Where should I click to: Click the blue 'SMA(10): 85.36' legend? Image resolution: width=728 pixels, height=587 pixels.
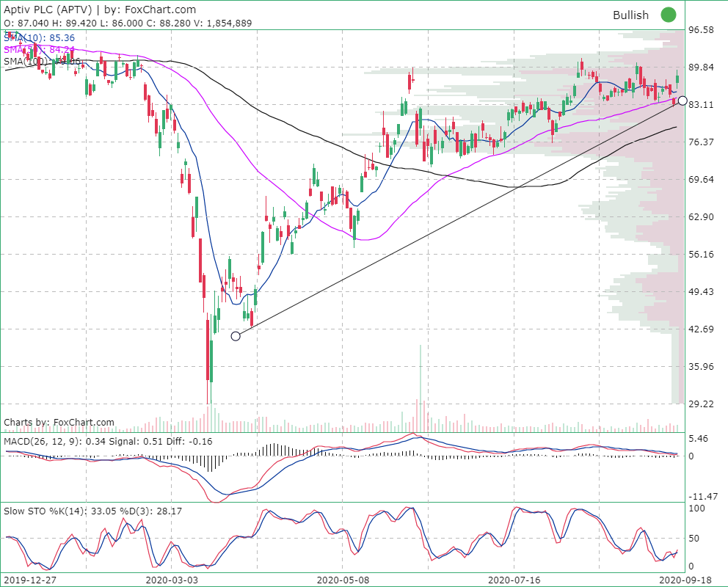click(x=40, y=38)
